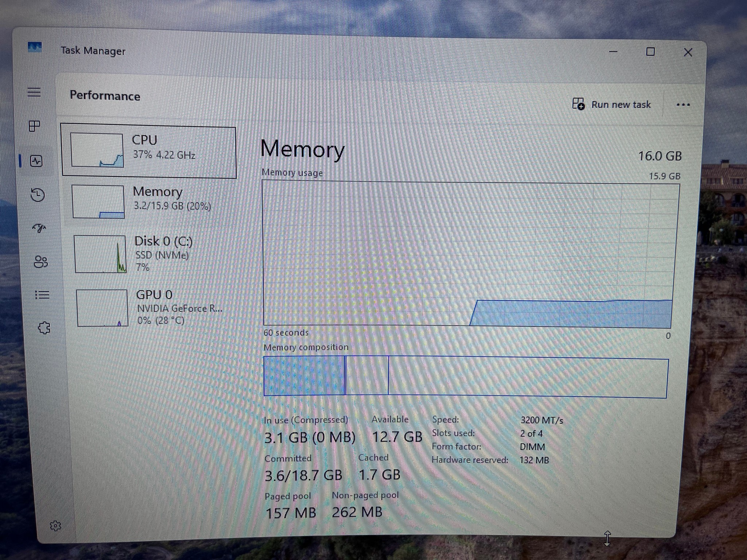
Task: Click Run new task button
Action: [x=612, y=105]
